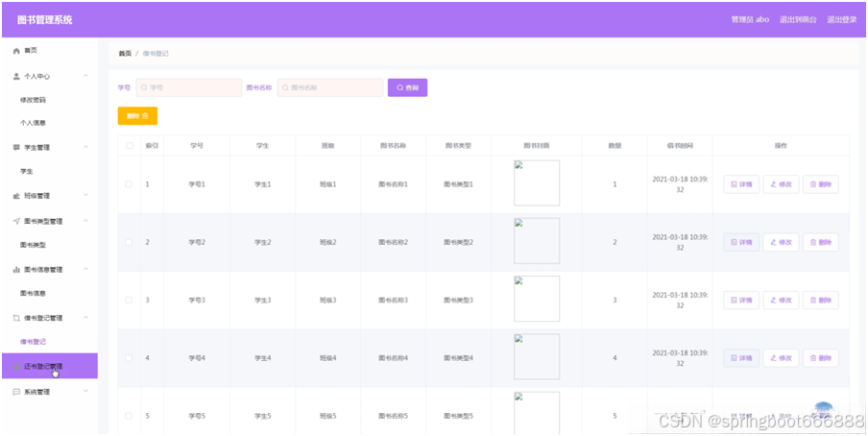Collapse the 学生管理 menu chevron
This screenshot has height=436, width=868.
(x=85, y=147)
